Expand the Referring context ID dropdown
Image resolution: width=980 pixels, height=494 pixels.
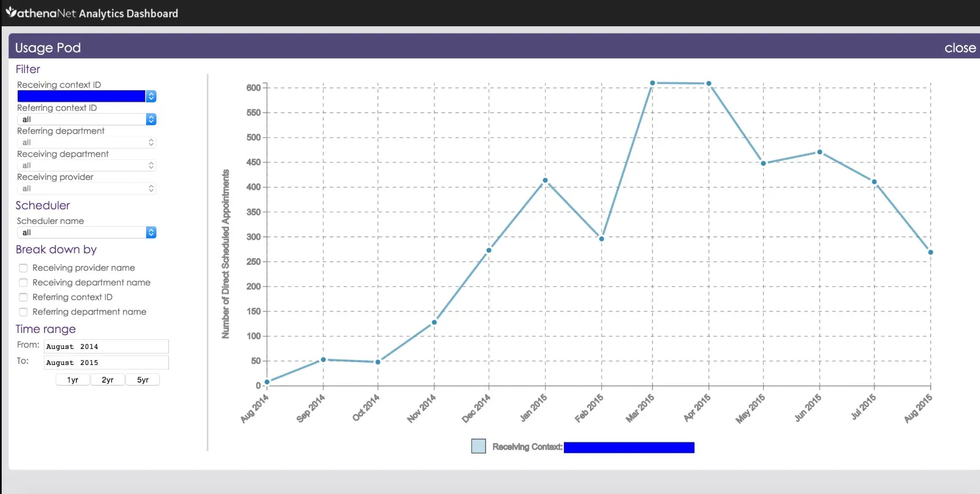(87, 119)
